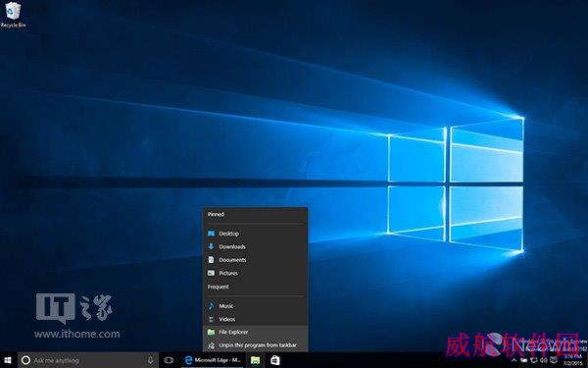Click the Ask me anything search box

(x=88, y=360)
